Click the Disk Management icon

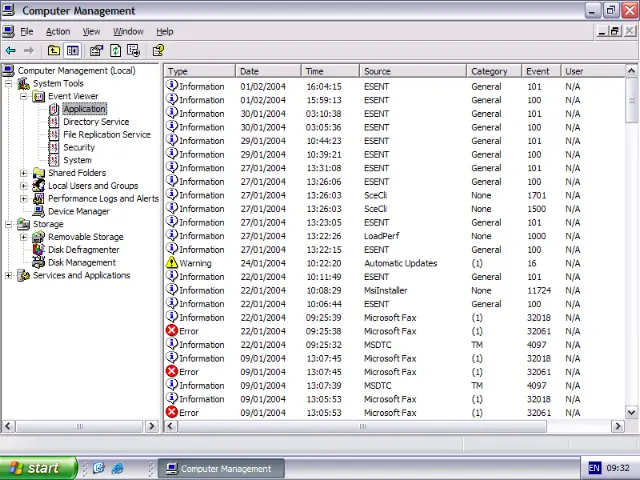click(x=39, y=262)
